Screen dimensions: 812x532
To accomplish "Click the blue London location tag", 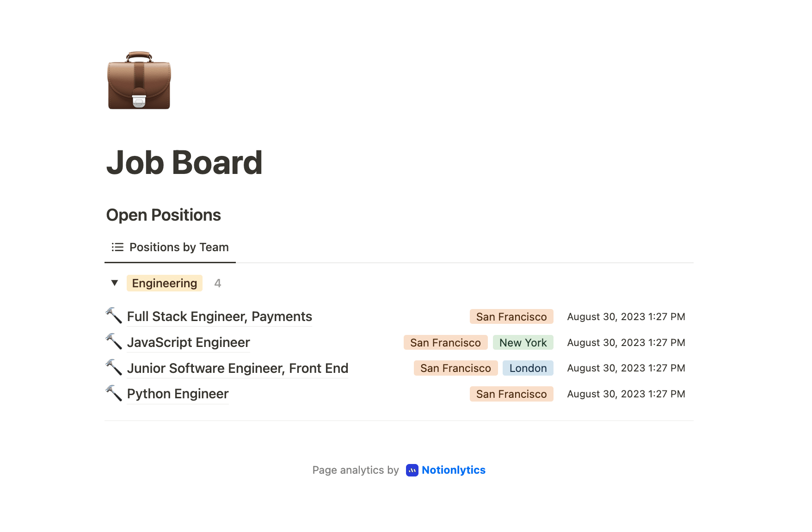I will click(528, 368).
